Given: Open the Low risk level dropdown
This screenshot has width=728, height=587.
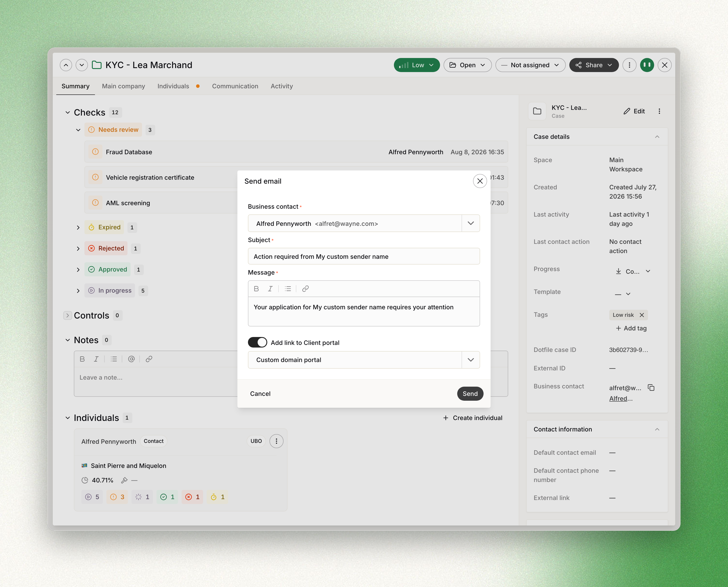Looking at the screenshot, I should click(x=417, y=65).
